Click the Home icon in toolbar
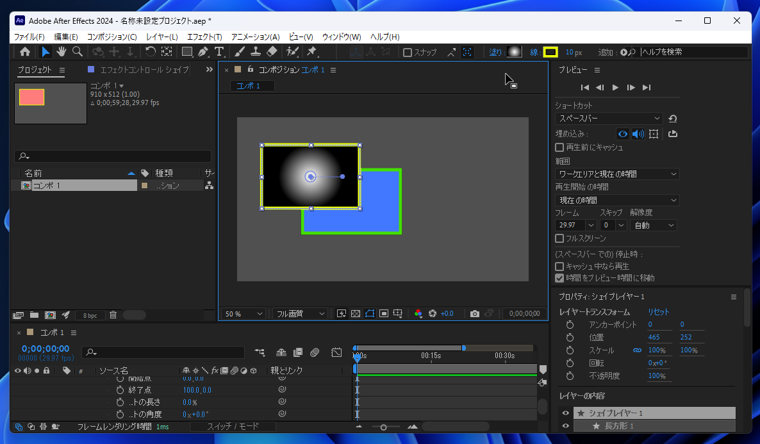The height and width of the screenshot is (444, 760). coord(25,52)
